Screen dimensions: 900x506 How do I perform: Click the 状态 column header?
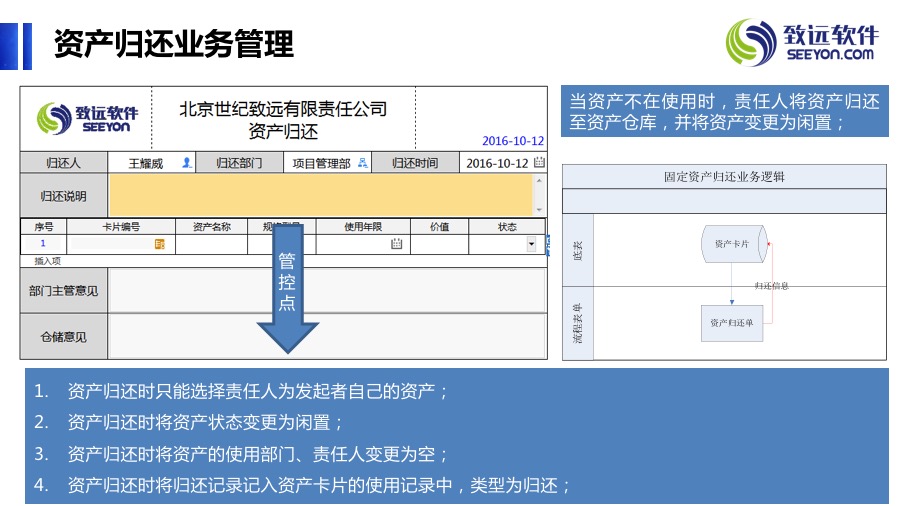pyautogui.click(x=507, y=227)
